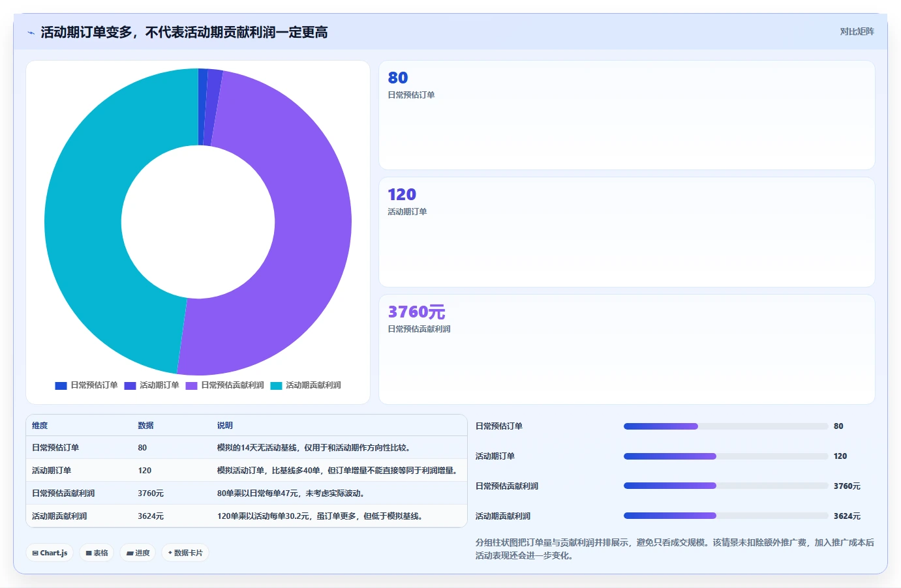Click the 数据 table column header
Screen dimensions: 901x588
(x=145, y=426)
